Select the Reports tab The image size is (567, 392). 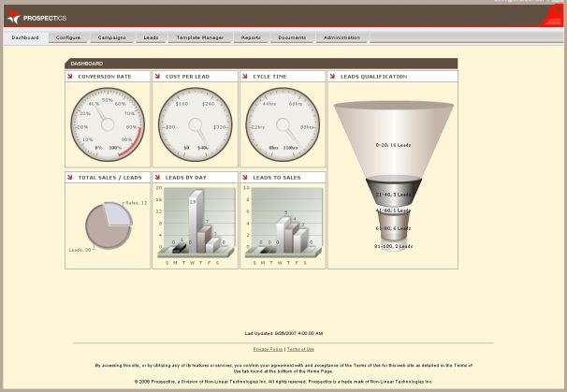tap(251, 37)
